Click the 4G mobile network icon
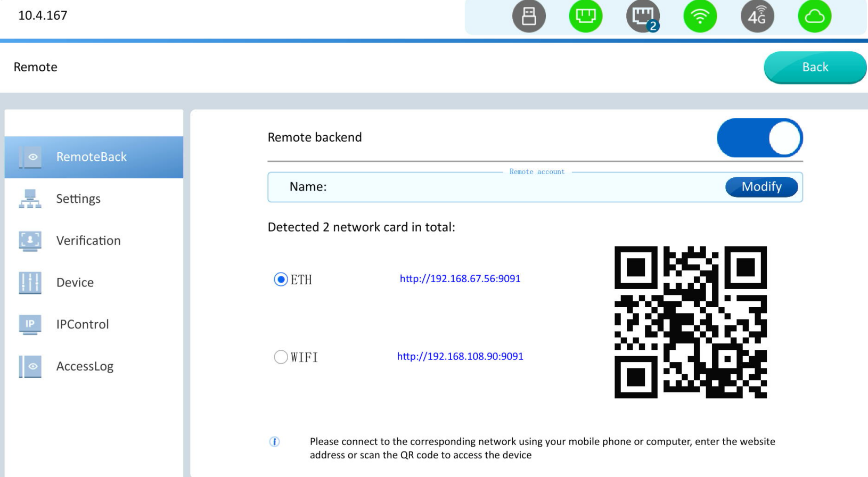The height and width of the screenshot is (477, 868). 757,16
